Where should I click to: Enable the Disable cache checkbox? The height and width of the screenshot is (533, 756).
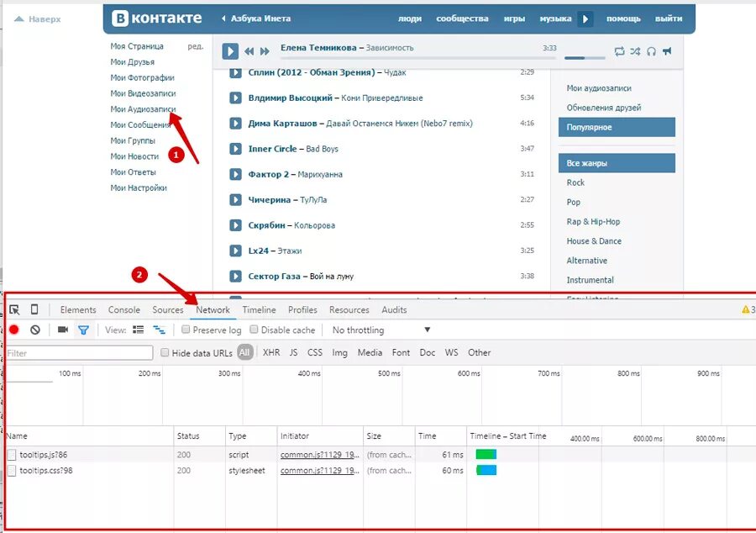[254, 330]
